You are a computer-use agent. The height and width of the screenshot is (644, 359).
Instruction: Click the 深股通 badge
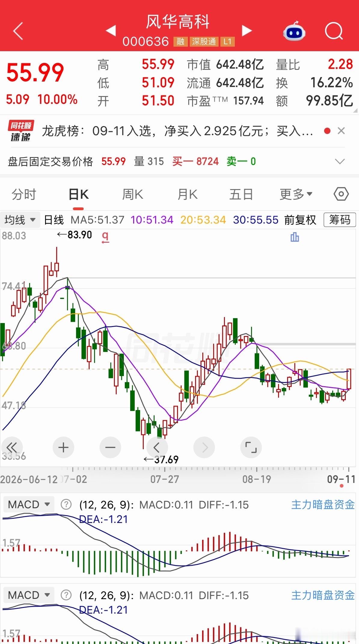(204, 42)
